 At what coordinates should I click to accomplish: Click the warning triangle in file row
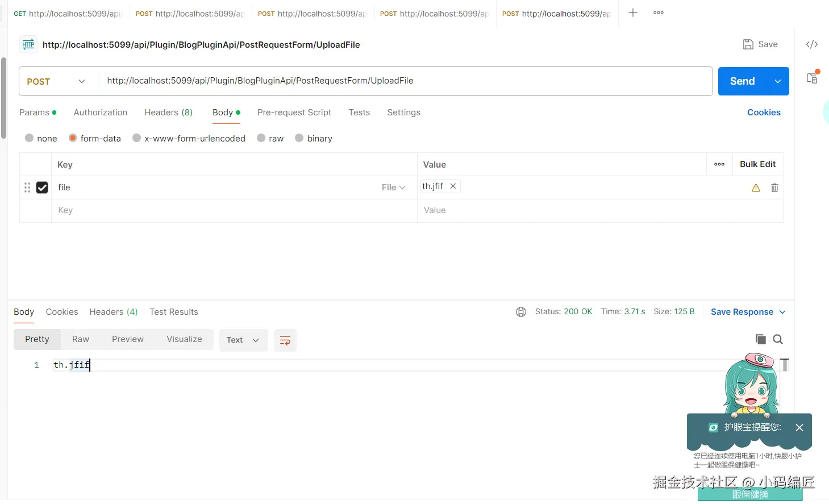click(x=756, y=188)
